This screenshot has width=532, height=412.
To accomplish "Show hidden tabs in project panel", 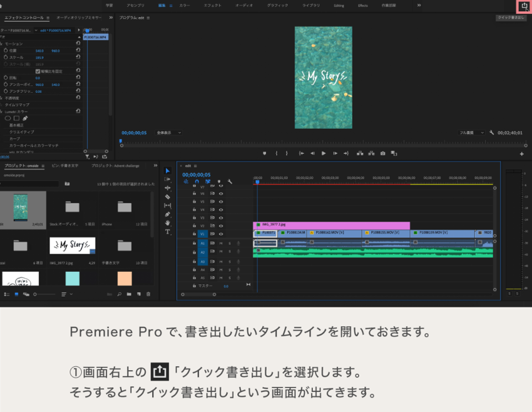I will [x=155, y=166].
